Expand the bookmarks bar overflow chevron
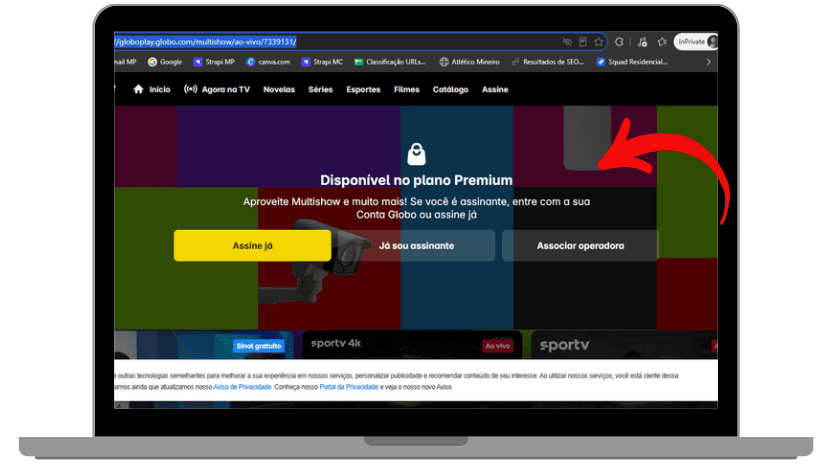 (708, 62)
